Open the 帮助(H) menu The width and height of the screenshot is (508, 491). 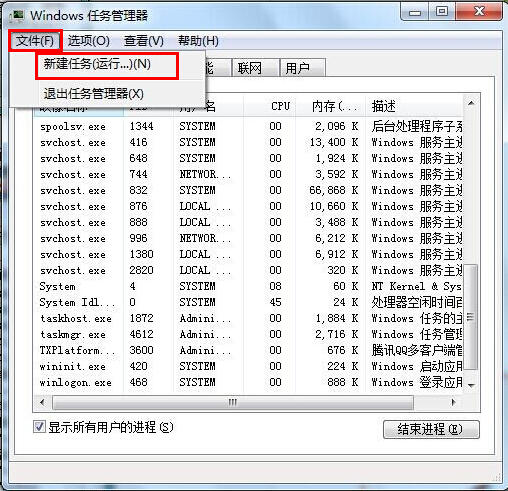pos(198,41)
